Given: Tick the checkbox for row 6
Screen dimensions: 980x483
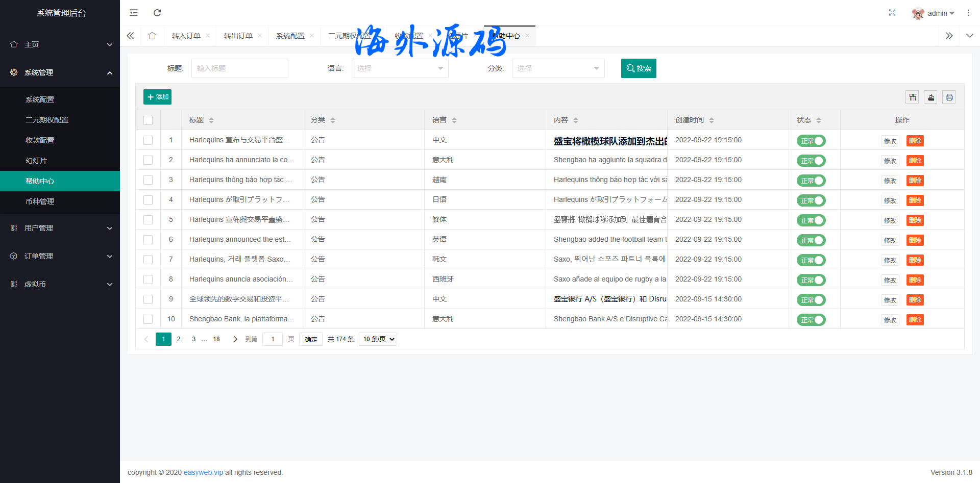Looking at the screenshot, I should pyautogui.click(x=148, y=240).
